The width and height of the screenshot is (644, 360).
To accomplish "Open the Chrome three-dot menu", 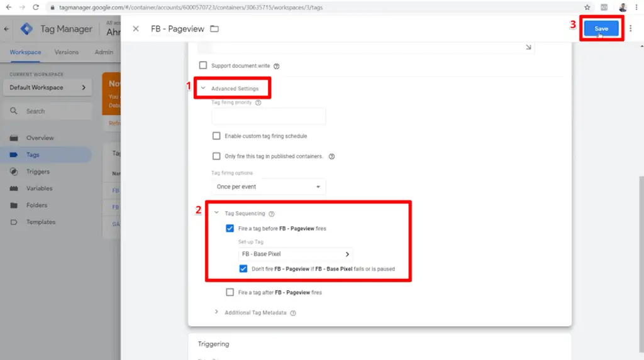I will (636, 7).
